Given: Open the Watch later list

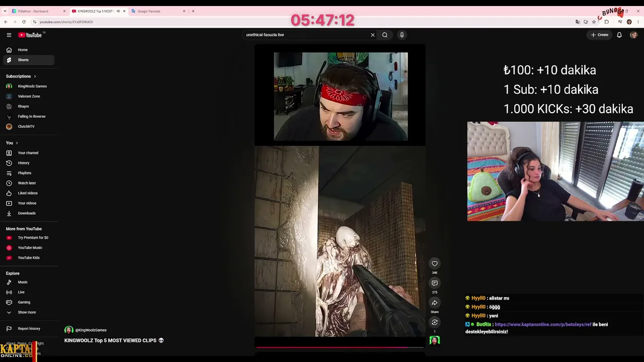Looking at the screenshot, I should click(x=28, y=183).
